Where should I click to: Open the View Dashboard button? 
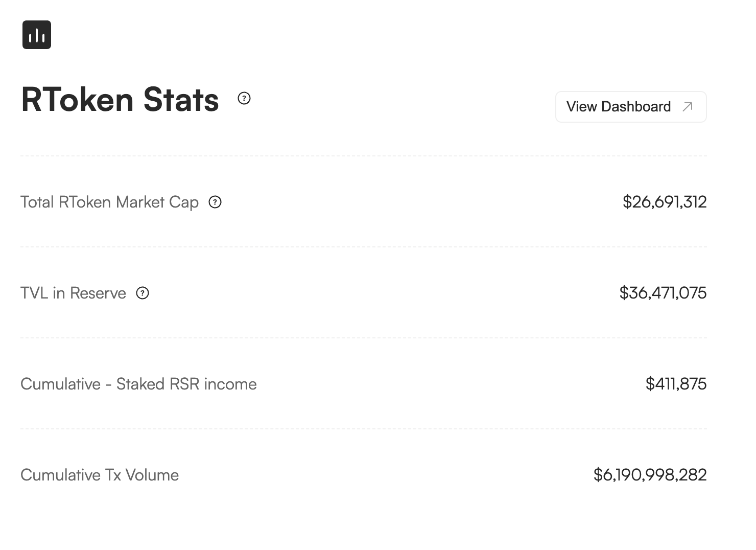click(x=630, y=107)
